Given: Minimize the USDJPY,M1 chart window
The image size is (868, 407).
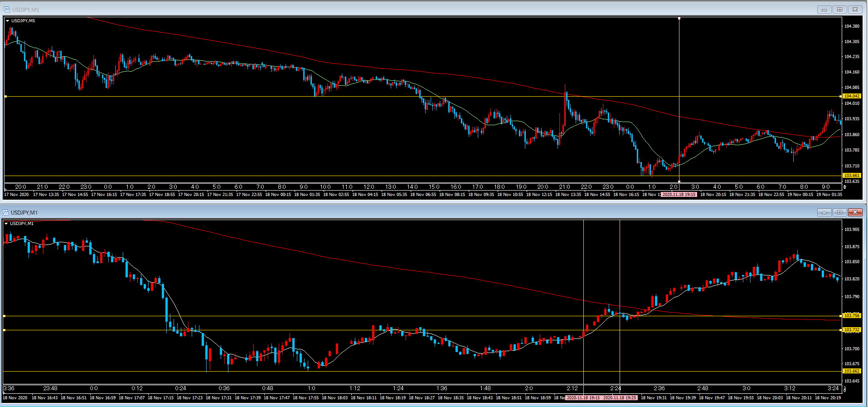Looking at the screenshot, I should pos(824,212).
